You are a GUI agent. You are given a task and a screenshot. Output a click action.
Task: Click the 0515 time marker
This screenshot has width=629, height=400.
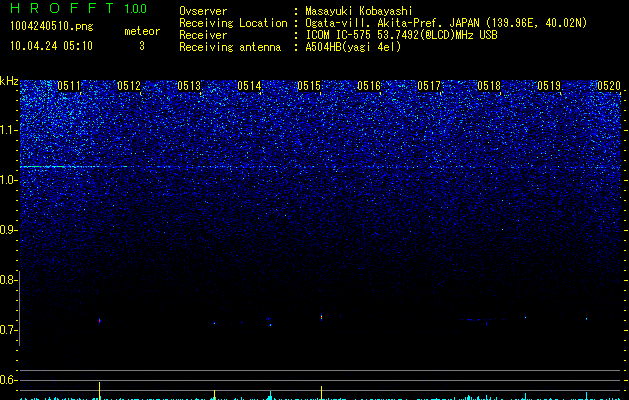[309, 86]
